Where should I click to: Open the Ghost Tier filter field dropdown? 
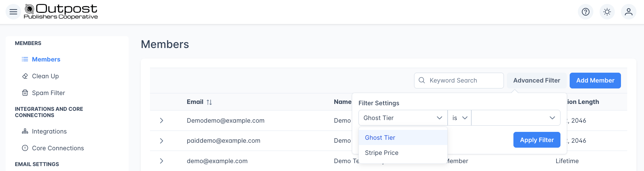pos(403,118)
